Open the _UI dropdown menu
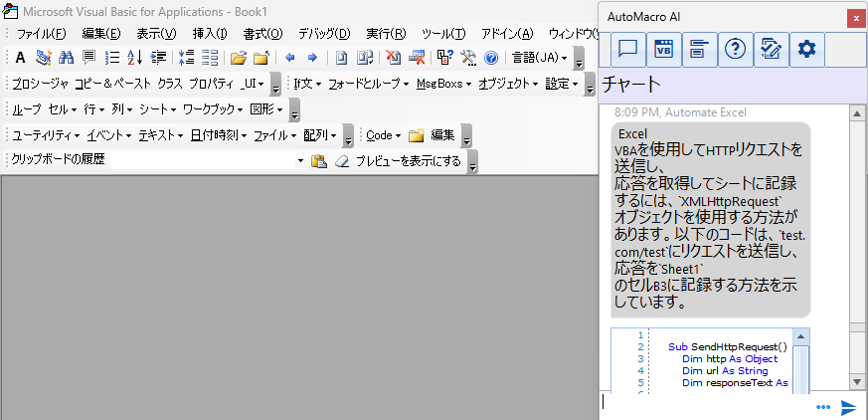 (x=253, y=84)
